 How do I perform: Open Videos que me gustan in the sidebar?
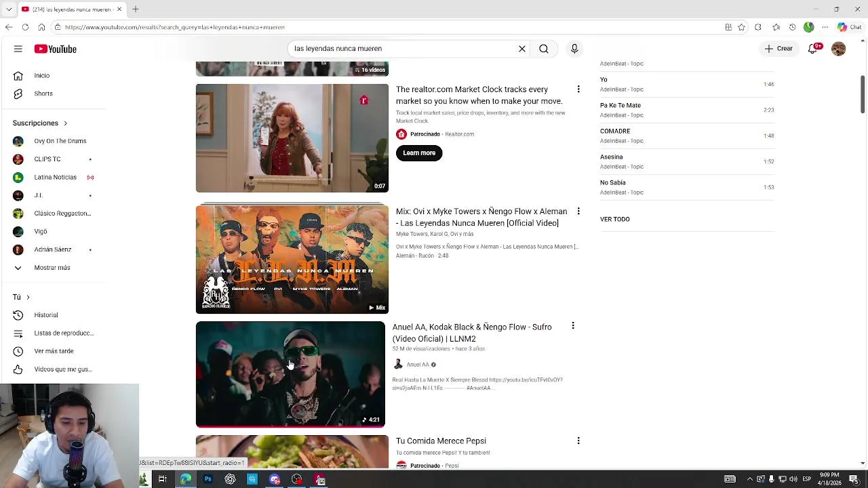(53, 369)
